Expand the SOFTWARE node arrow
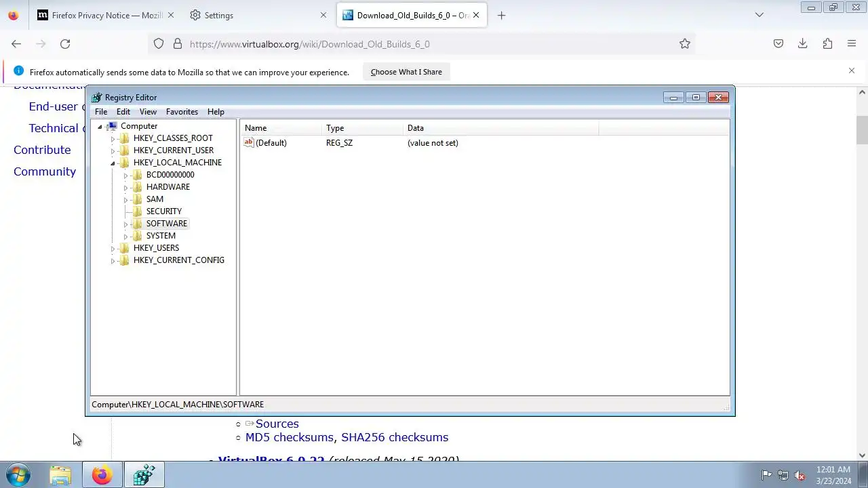 click(125, 224)
